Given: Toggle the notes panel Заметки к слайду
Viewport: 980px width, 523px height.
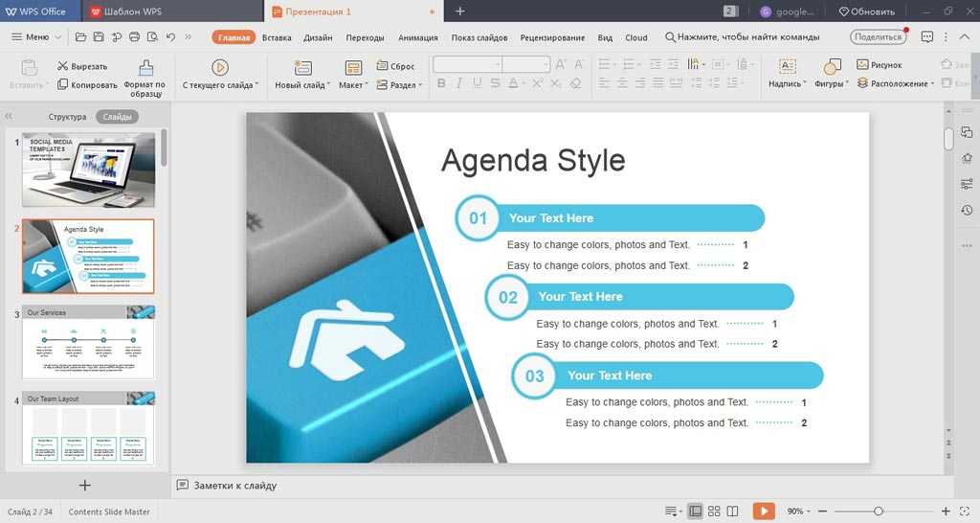Looking at the screenshot, I should pos(227,486).
